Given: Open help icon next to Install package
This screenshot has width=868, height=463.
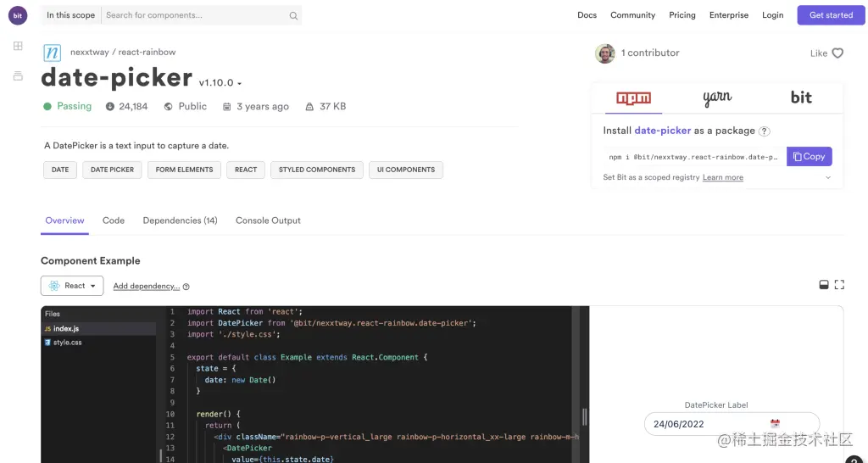Looking at the screenshot, I should [764, 131].
